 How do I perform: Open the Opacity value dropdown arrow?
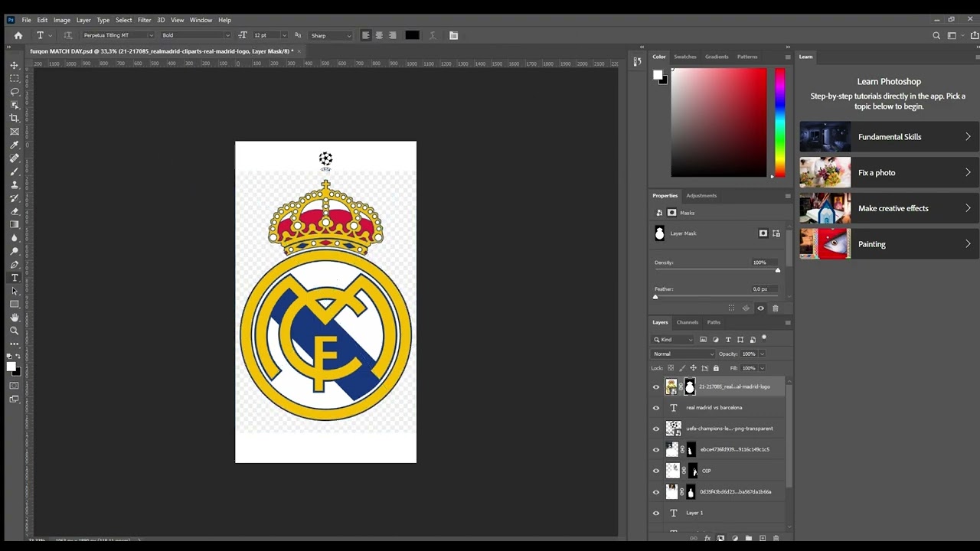tap(762, 354)
